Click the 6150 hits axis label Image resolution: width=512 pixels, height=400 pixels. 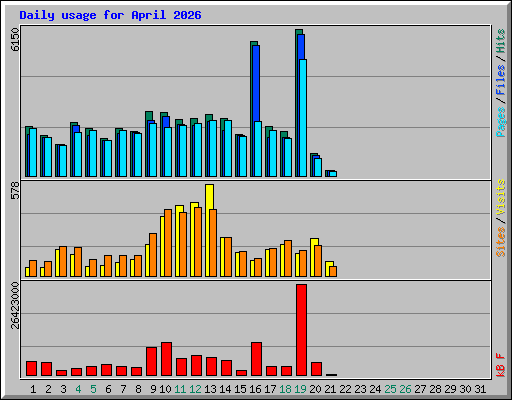tap(15, 39)
